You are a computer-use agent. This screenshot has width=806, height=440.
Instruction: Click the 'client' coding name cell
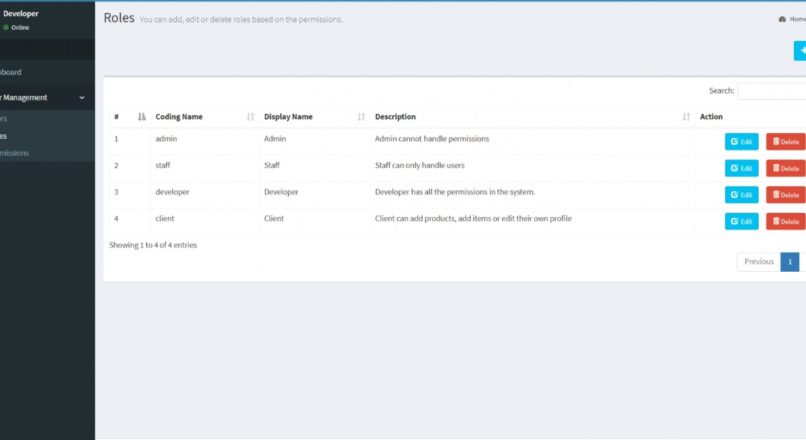(164, 218)
